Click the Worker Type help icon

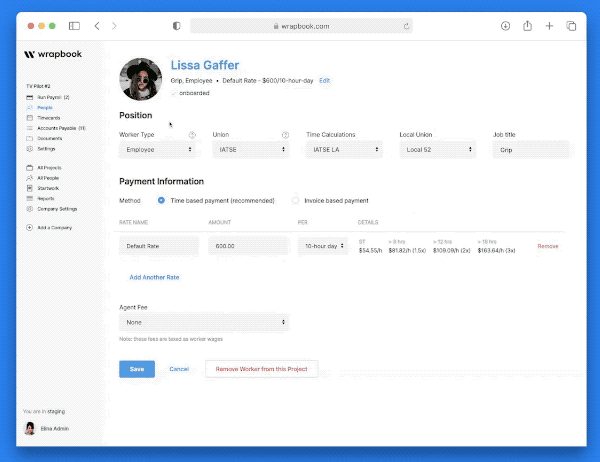[x=192, y=135]
